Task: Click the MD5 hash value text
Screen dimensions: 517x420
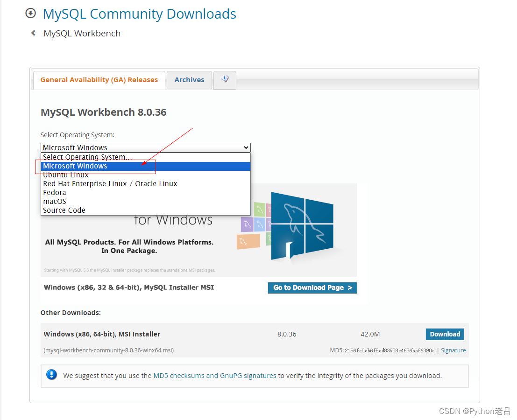Action: [x=390, y=350]
